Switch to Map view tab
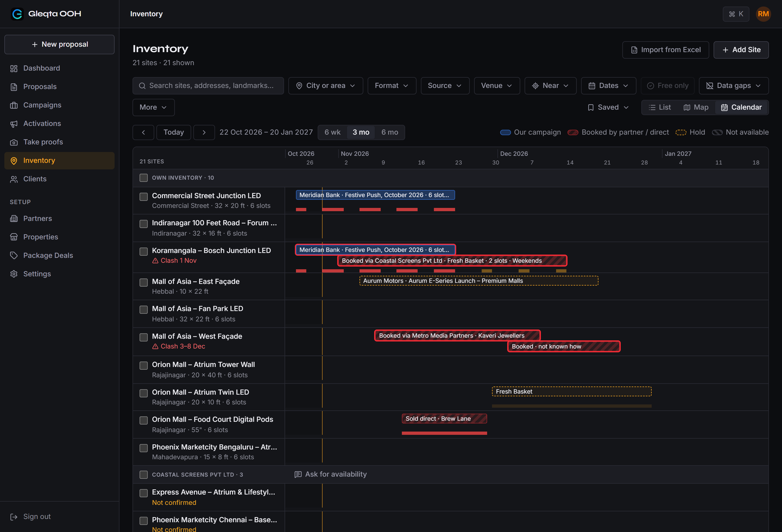 [696, 107]
